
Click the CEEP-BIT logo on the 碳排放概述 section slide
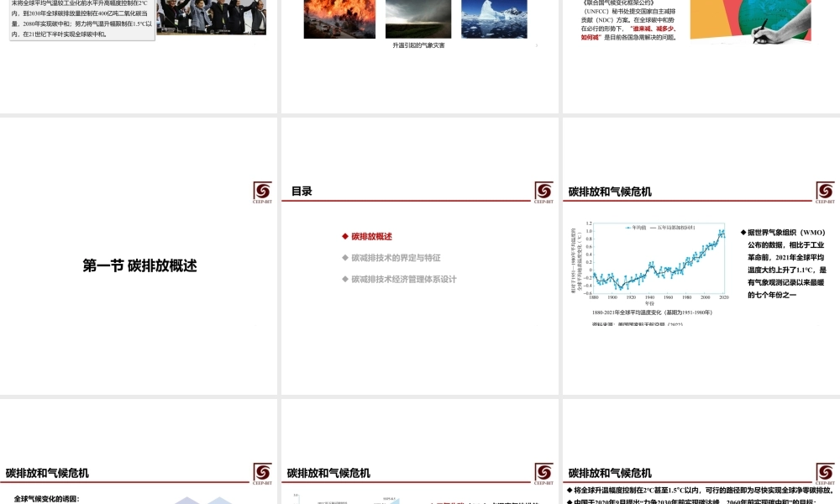(262, 191)
